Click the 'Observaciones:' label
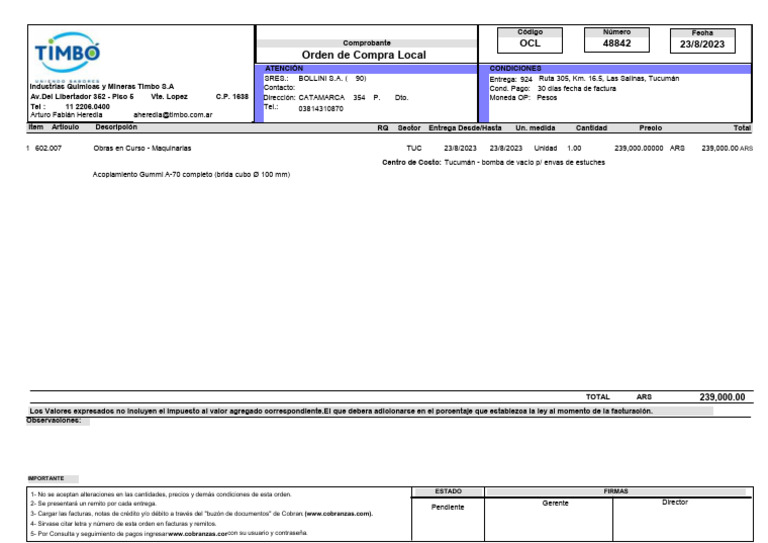 pyautogui.click(x=53, y=421)
